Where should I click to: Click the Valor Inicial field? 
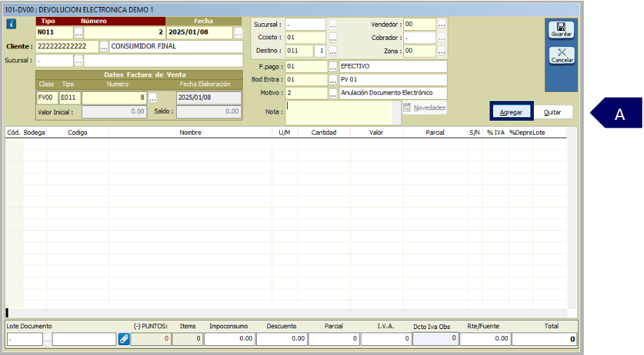tap(114, 112)
